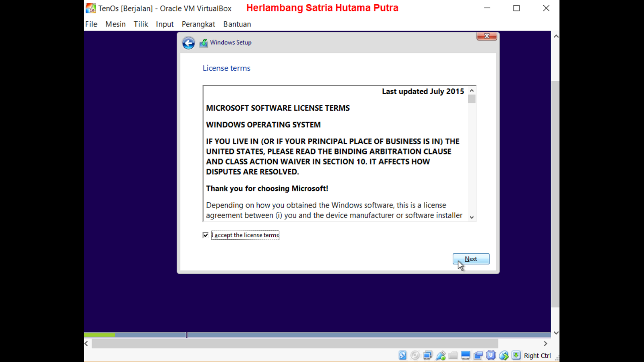Click the overlapping screens status indicator
Image resolution: width=644 pixels, height=362 pixels.
tap(478, 355)
